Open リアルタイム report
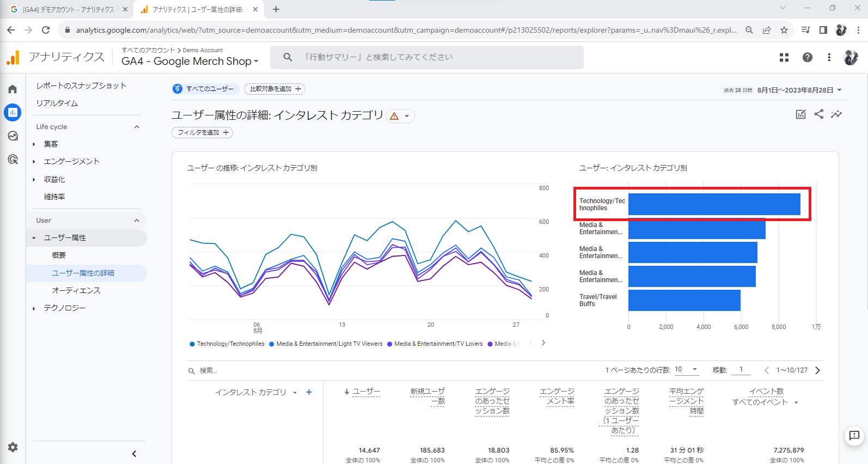868x464 pixels. [57, 103]
